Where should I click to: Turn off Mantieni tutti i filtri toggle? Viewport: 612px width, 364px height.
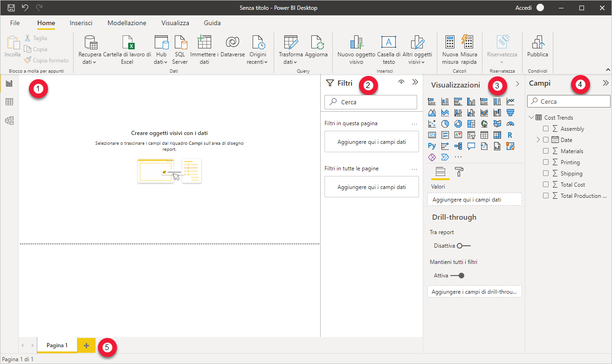click(457, 276)
